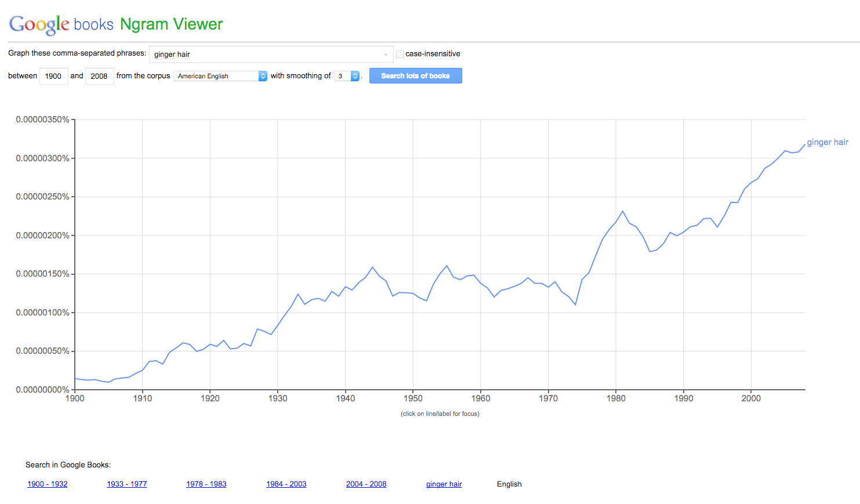Viewport: 860px width, 504px height.
Task: Open the Ngram Viewer title link
Action: [x=171, y=24]
